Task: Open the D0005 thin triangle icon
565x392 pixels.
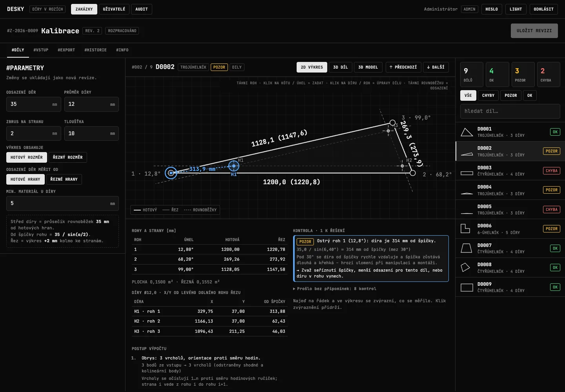Action: pos(467,213)
